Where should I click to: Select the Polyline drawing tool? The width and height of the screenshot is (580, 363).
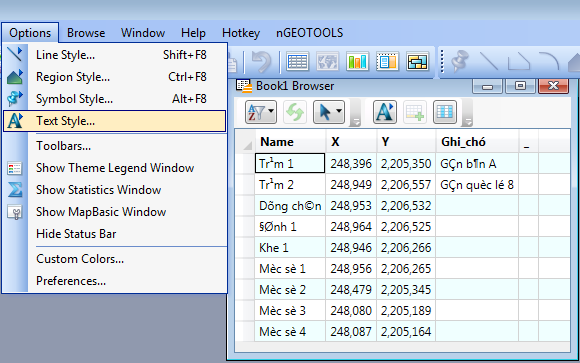point(519,61)
